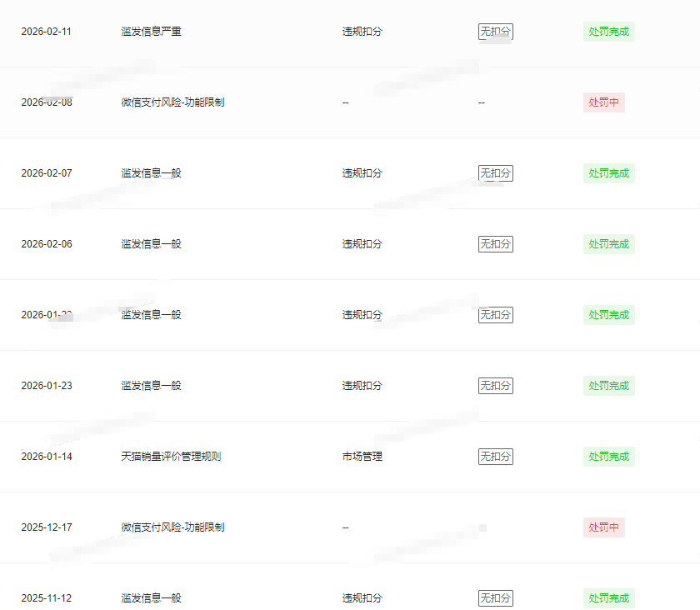Viewport: 700px width, 610px height.
Task: Click 处罚完成 status in 2026-02-11 row
Action: 608,32
